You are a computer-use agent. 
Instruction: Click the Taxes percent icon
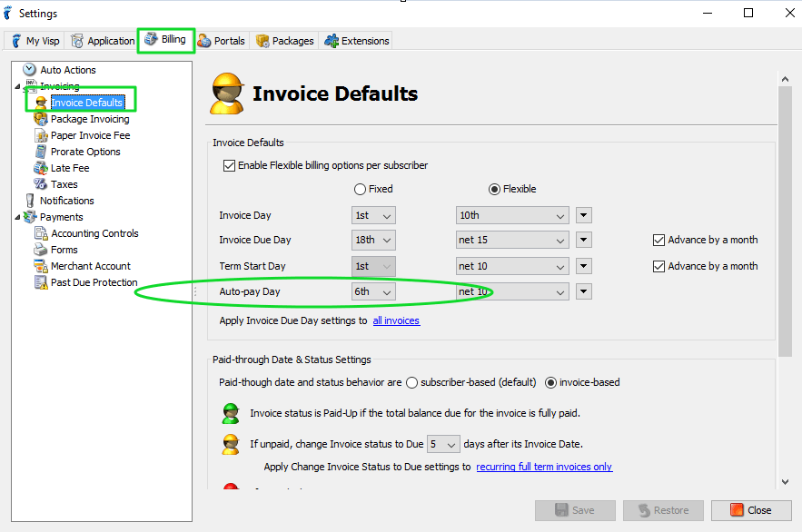coord(40,184)
